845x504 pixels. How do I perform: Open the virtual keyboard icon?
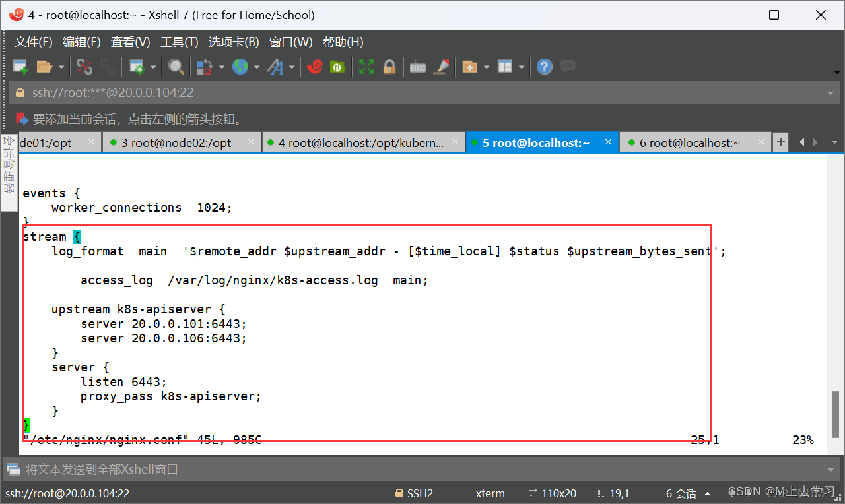click(418, 67)
